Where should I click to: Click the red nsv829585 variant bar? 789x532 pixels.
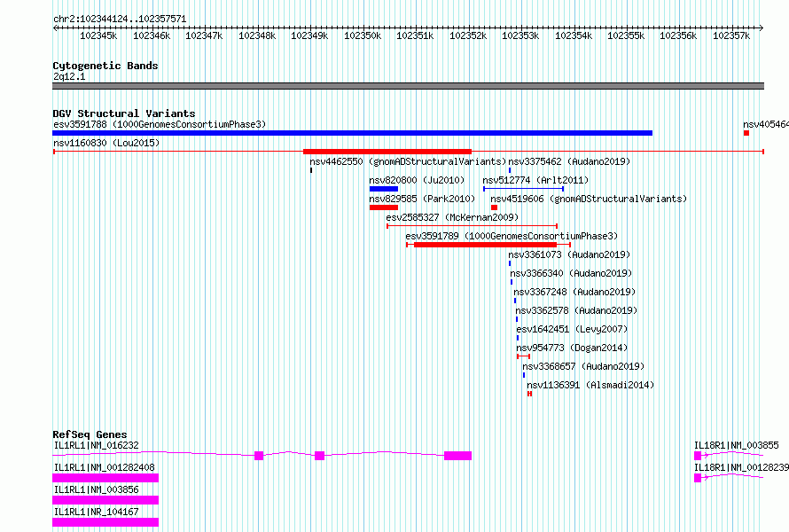tap(384, 207)
